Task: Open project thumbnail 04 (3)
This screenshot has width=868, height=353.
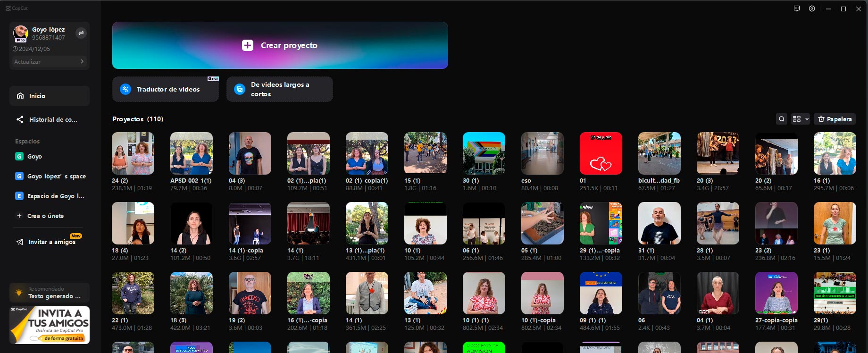Action: [x=250, y=153]
